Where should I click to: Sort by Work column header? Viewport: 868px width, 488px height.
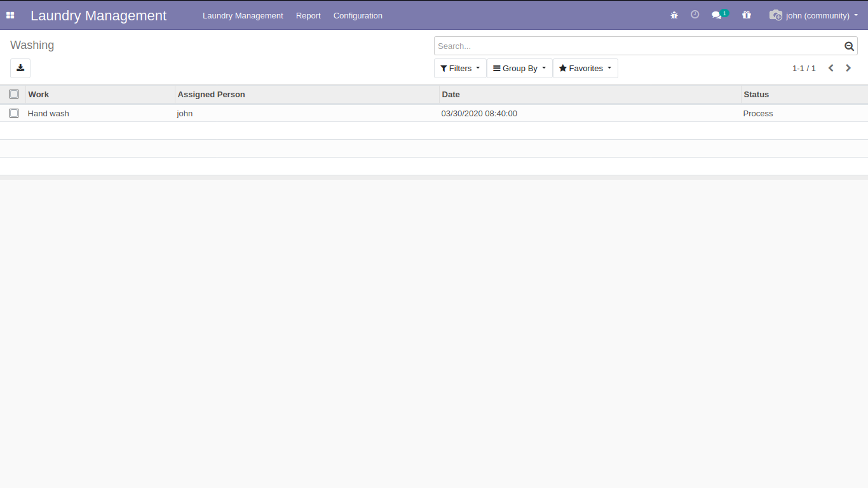click(x=100, y=94)
